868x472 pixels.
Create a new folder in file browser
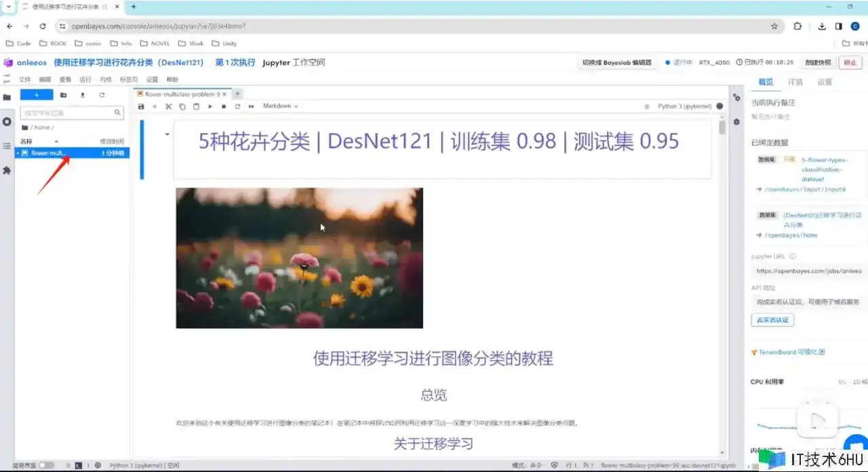[63, 95]
